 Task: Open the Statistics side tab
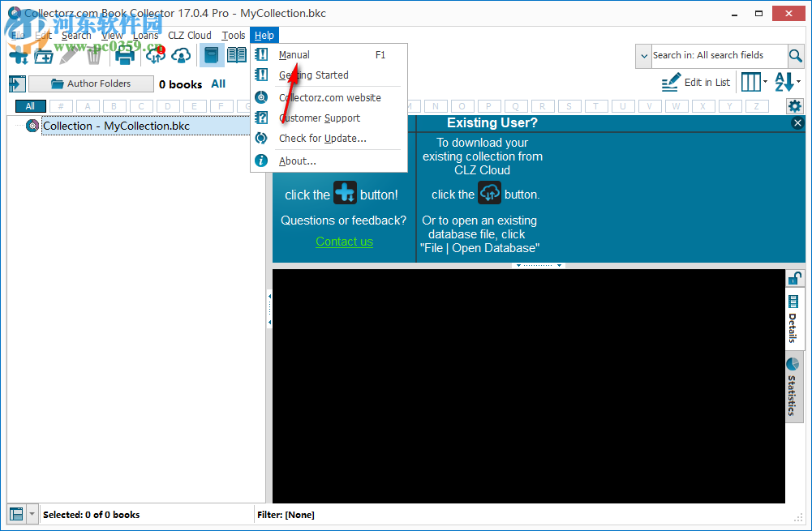pos(793,388)
